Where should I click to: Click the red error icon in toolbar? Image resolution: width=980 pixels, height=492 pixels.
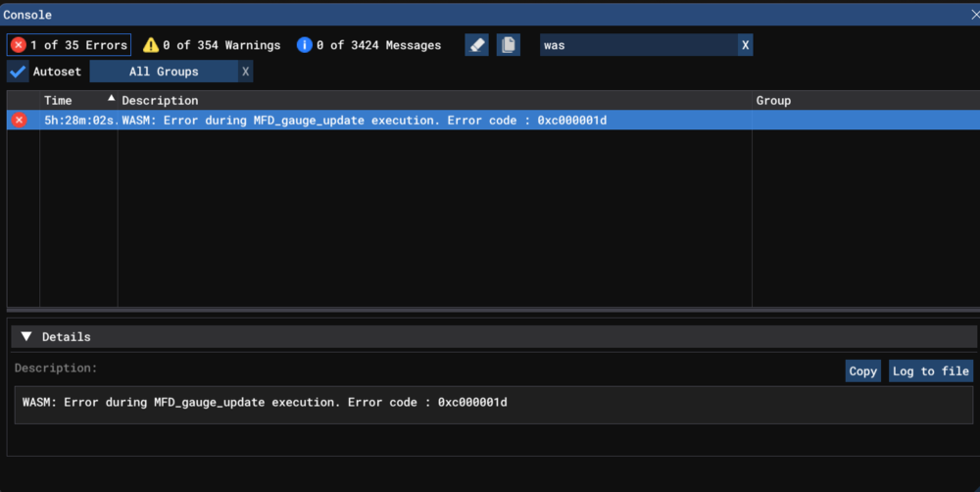point(18,45)
